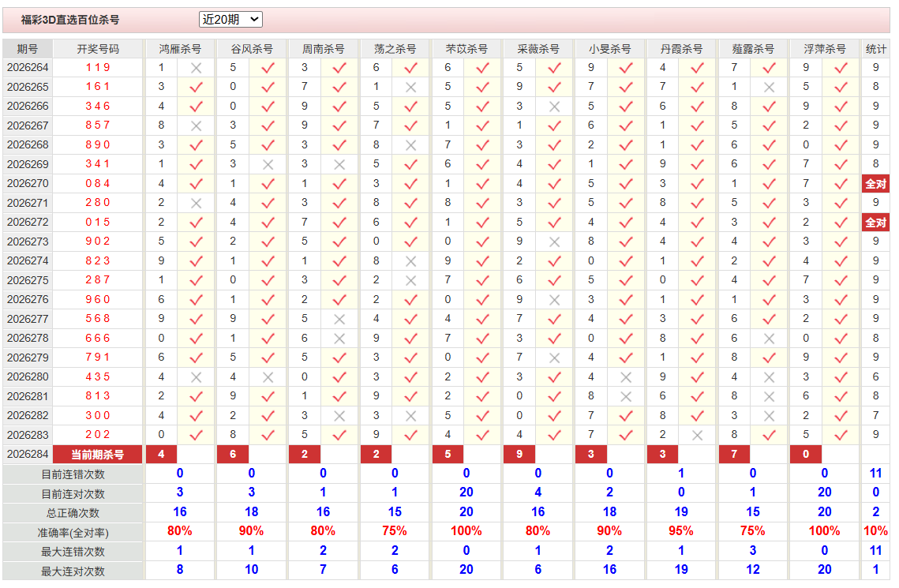This screenshot has height=588, width=899.
Task: Click the 总正确次数 row label
Action: coord(73,513)
